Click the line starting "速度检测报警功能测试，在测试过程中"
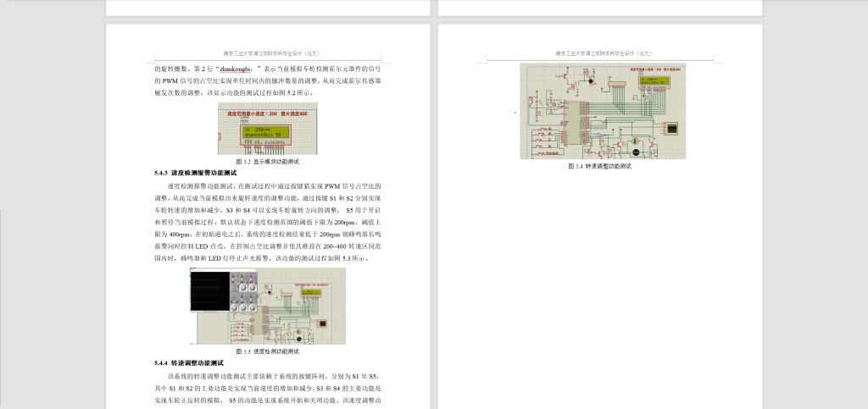Viewport: 868px width, 409px height. click(x=274, y=186)
